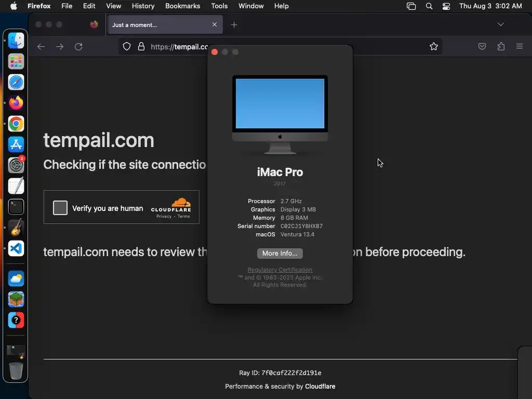
Task: Reload the current Firefox page
Action: (78, 46)
